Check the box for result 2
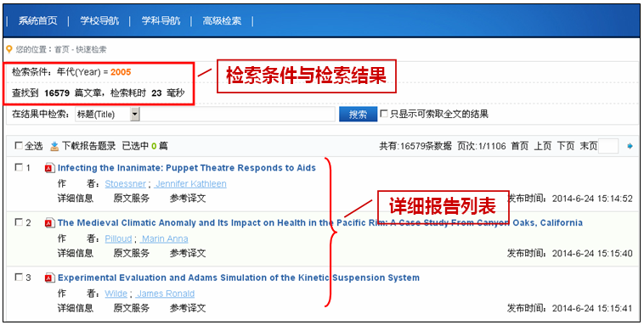 coord(19,222)
